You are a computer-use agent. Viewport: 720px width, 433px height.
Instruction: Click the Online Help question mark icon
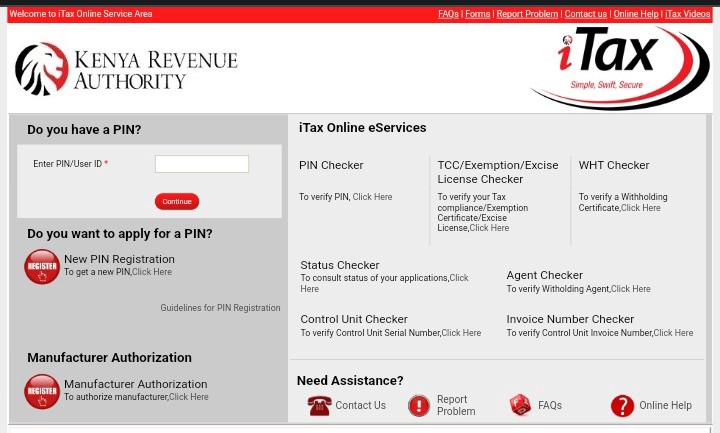click(x=622, y=405)
